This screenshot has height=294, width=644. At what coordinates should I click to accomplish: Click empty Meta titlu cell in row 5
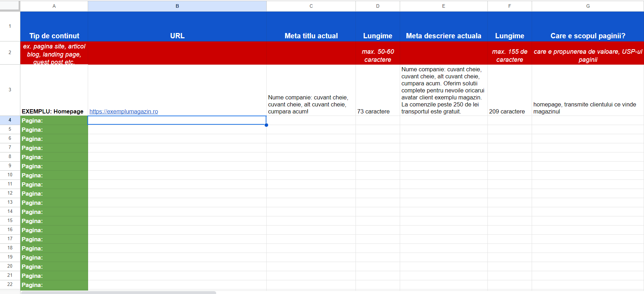(311, 130)
